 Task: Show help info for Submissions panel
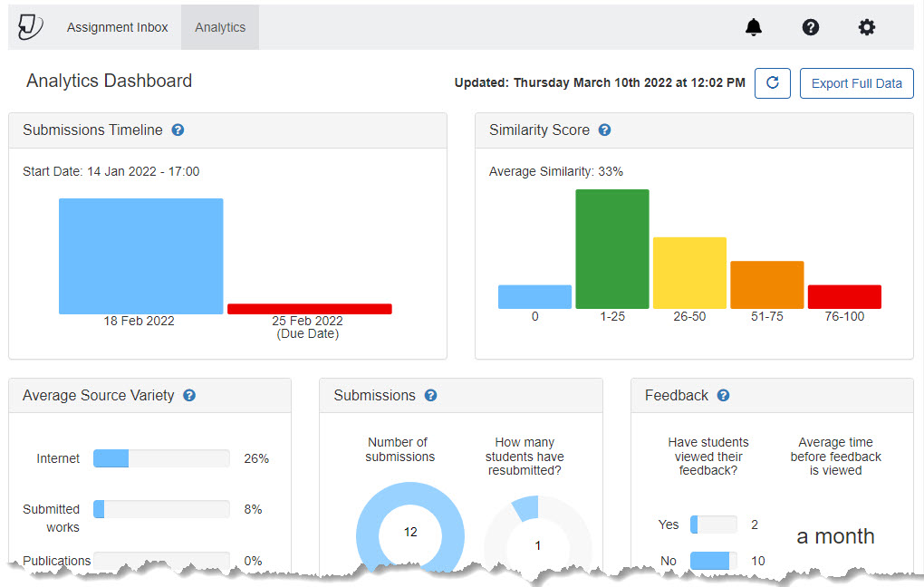coord(430,396)
